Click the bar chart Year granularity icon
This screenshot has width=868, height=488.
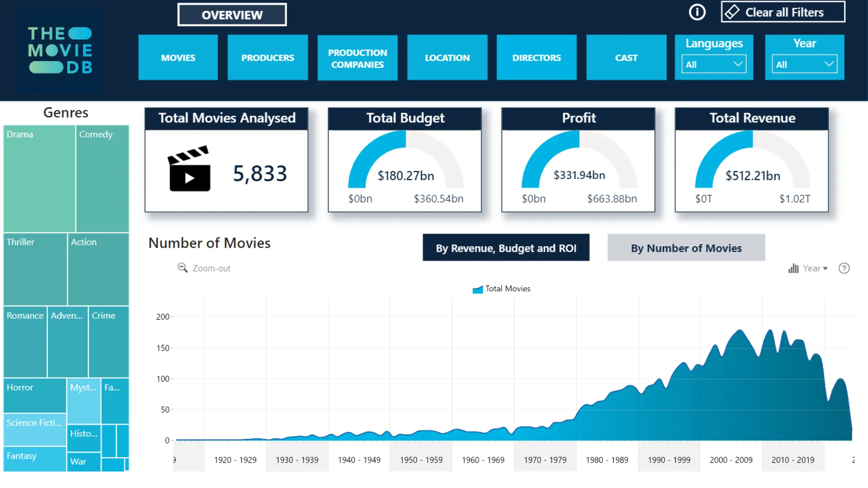tap(793, 268)
